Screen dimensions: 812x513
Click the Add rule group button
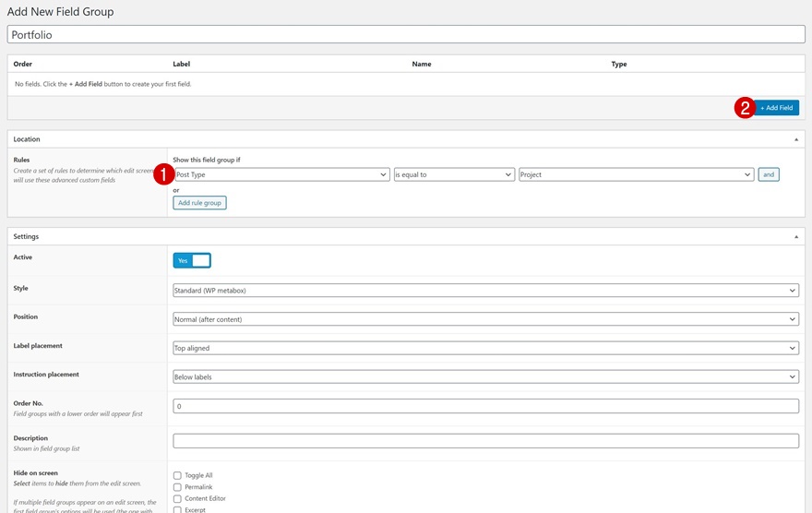coord(199,203)
